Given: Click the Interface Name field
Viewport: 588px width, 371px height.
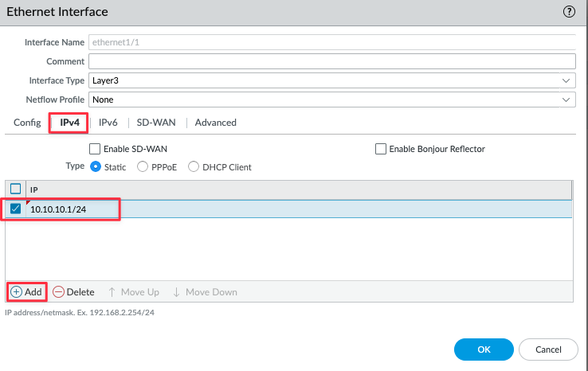Looking at the screenshot, I should point(332,42).
